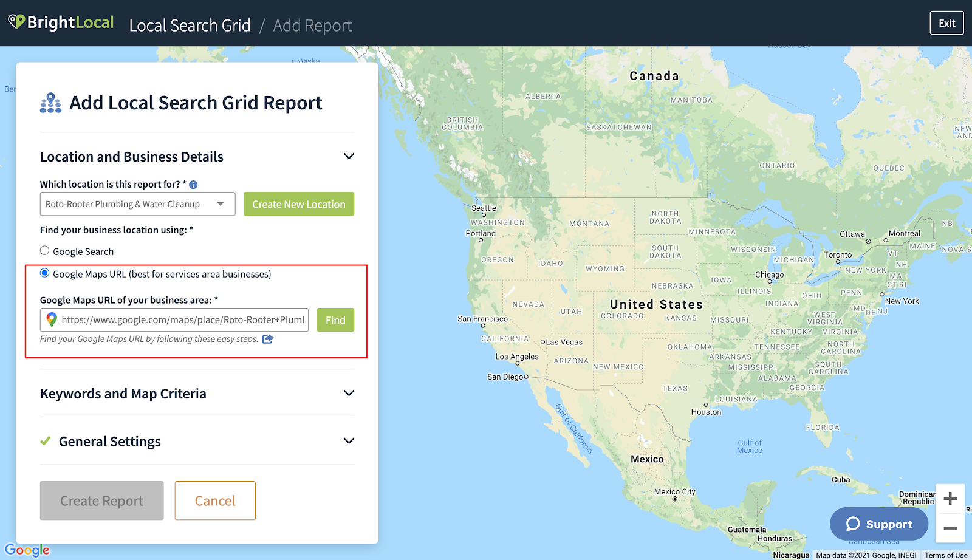Click the Houston city label on map
The width and height of the screenshot is (972, 560).
coord(706,412)
